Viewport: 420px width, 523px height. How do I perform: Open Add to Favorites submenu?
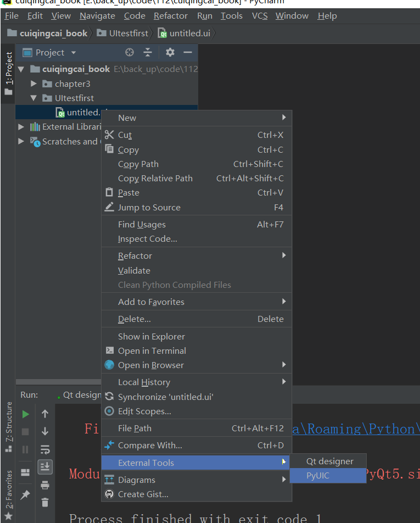(x=197, y=302)
